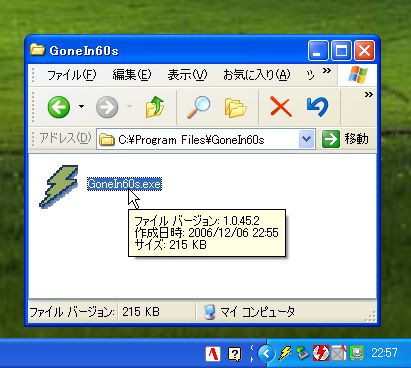Expand the address bar dropdown list
This screenshot has height=368, width=411.
(x=306, y=139)
